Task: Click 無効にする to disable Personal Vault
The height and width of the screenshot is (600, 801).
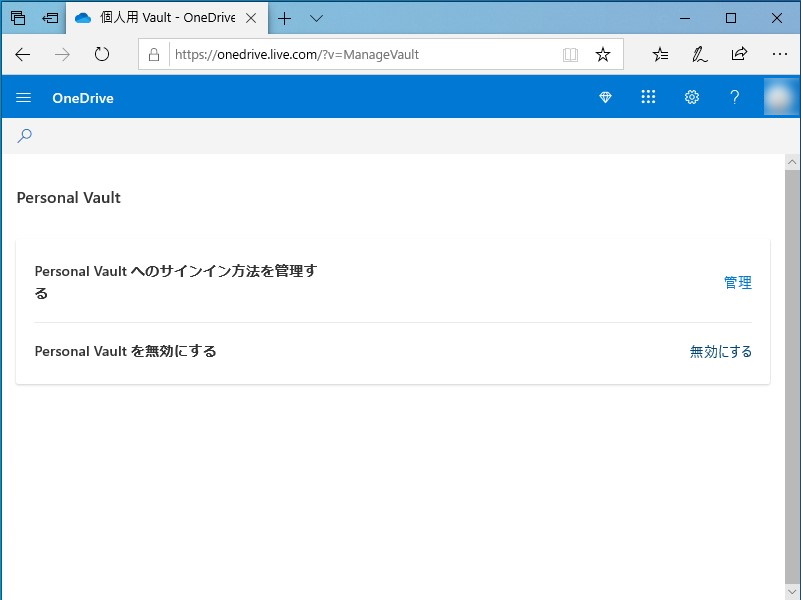Action: click(720, 351)
